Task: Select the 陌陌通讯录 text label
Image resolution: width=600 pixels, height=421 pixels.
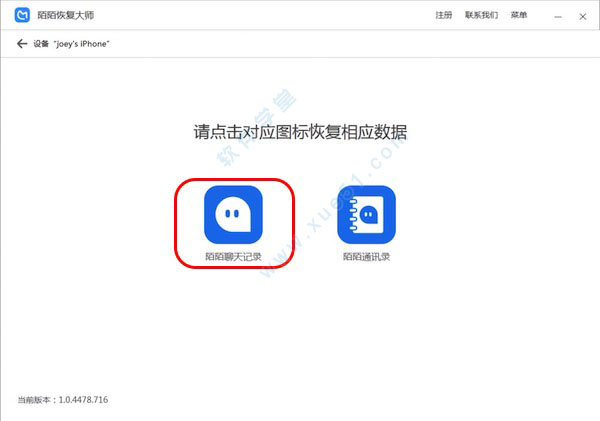Action: (x=366, y=257)
